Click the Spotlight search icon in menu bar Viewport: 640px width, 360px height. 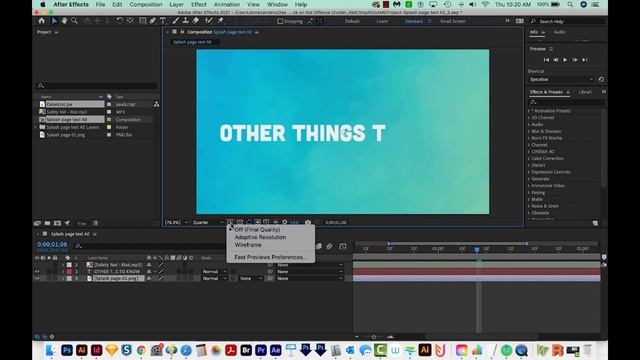click(570, 4)
